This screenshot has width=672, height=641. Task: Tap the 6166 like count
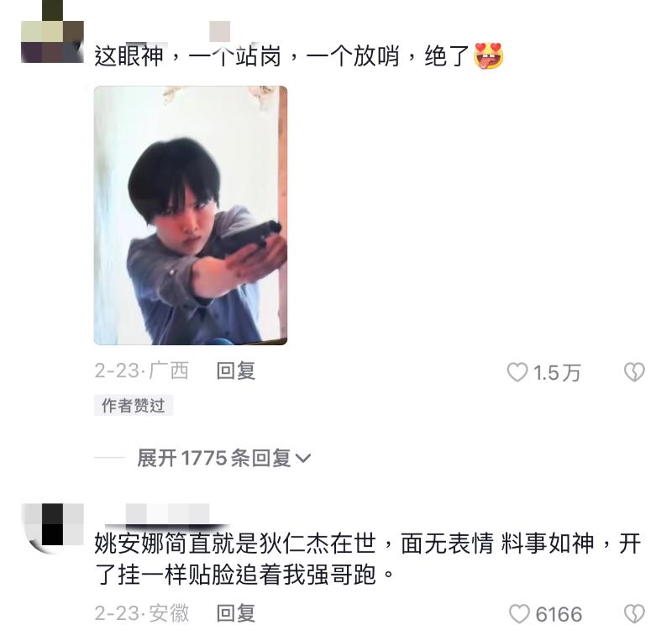[559, 614]
